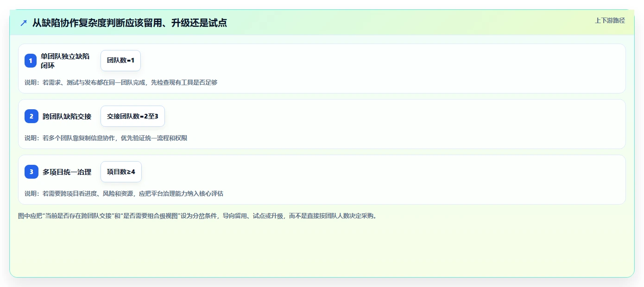The width and height of the screenshot is (644, 287).
Task: Click the 跨团队缺陷交接 step title
Action: (67, 116)
